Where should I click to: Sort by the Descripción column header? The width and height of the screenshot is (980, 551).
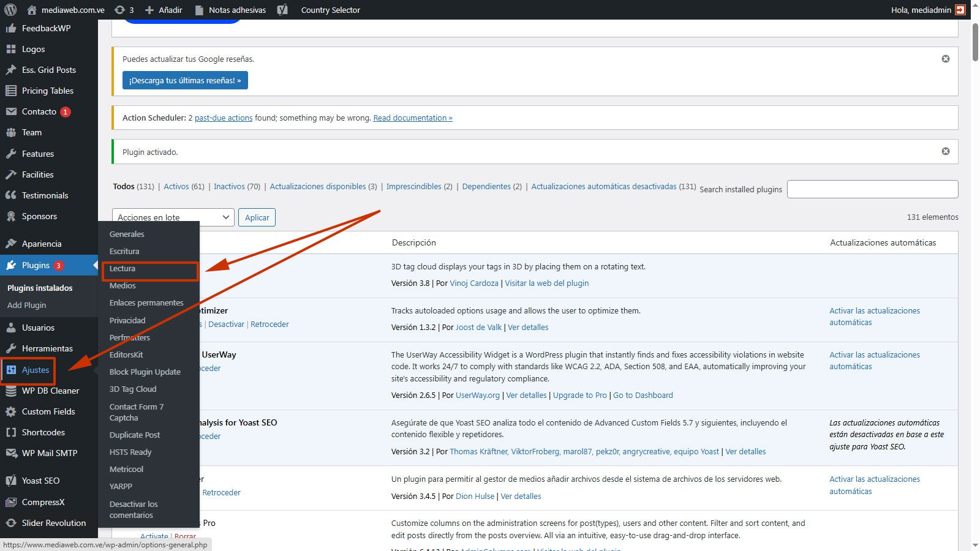point(414,242)
